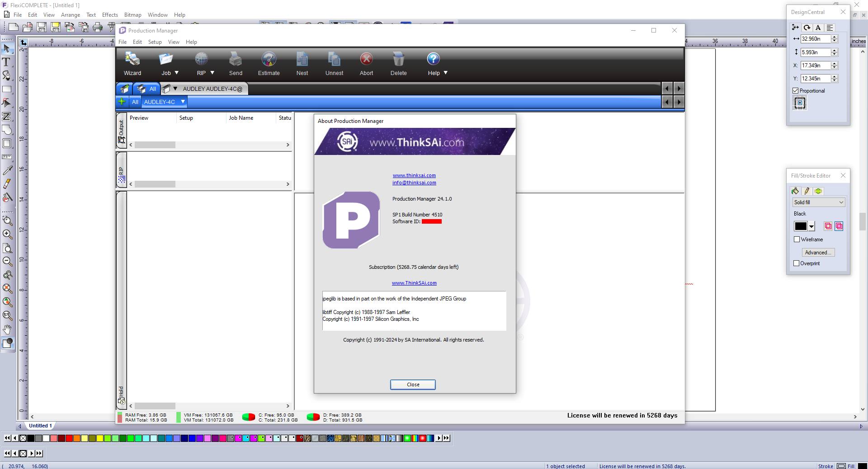Viewport: 868px width, 469px height.
Task: Enable the Wireframe checkbox
Action: [797, 239]
